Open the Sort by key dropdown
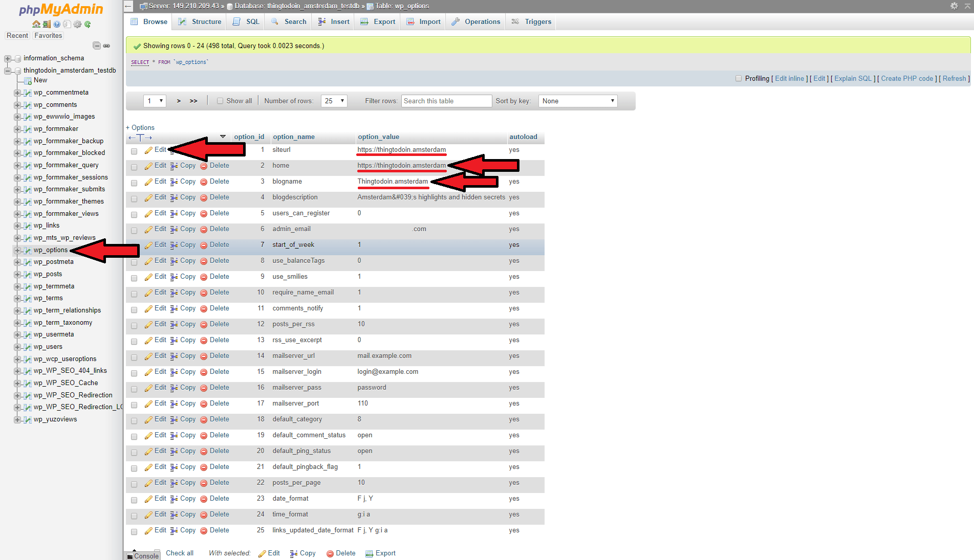 (577, 101)
